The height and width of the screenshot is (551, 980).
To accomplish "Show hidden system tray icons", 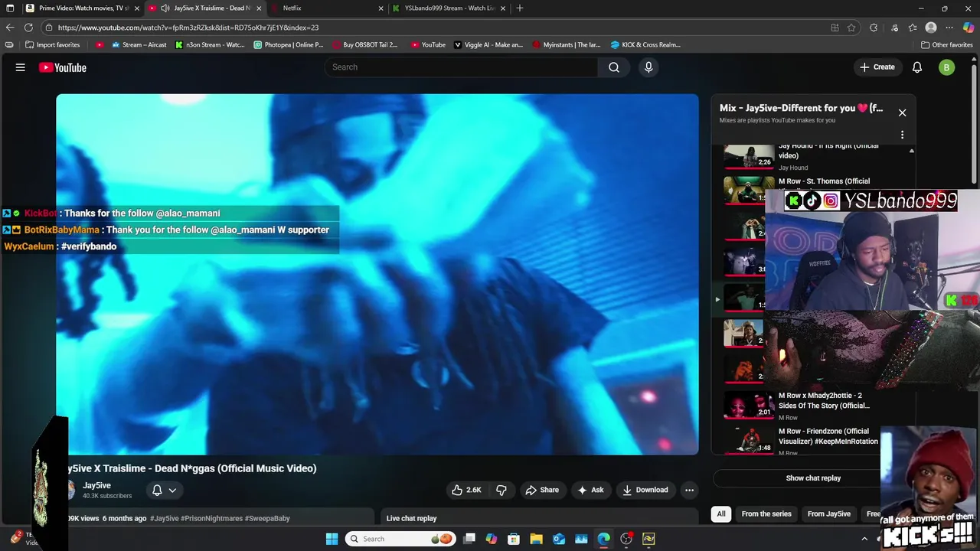I will tap(864, 539).
